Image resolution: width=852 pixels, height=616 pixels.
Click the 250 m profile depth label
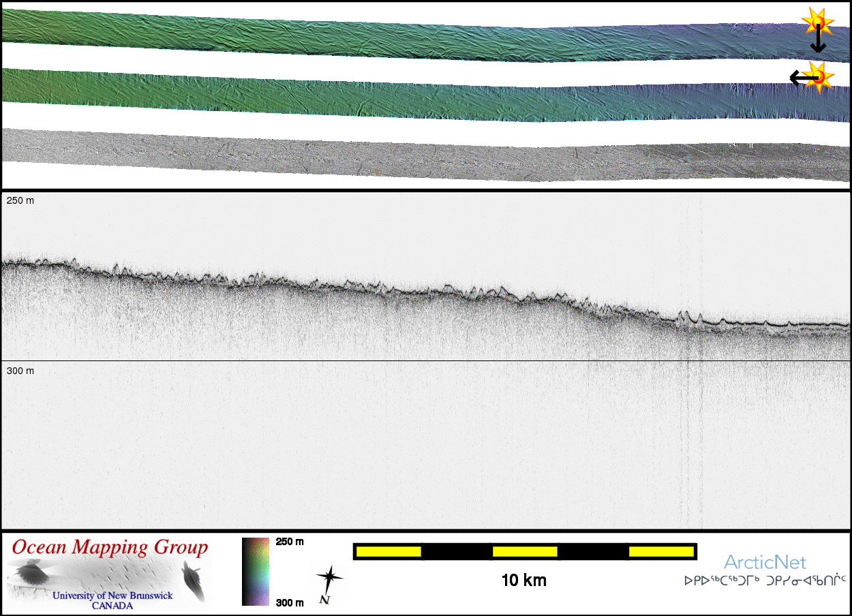(x=20, y=202)
